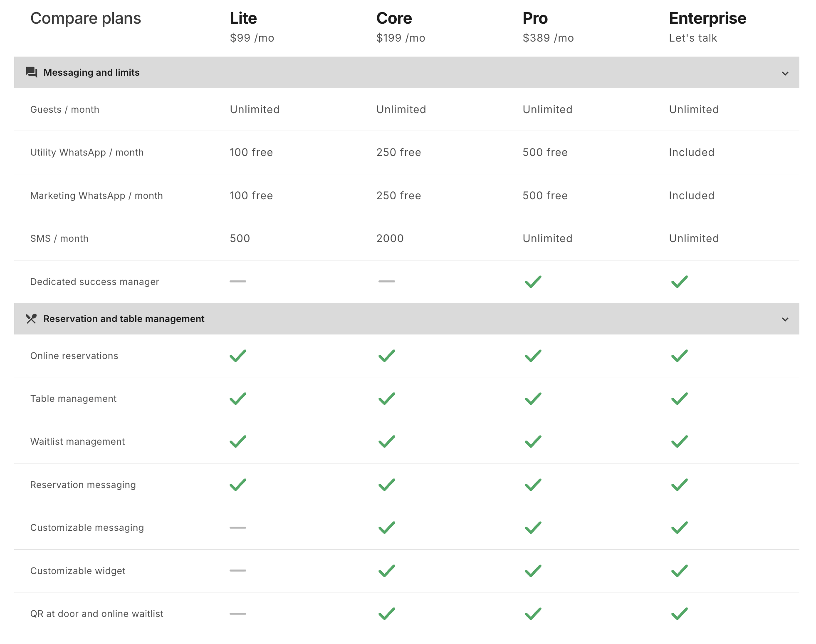Screen dimensions: 816x644
Task: Click the Pro checkmark for Table management
Action: [x=533, y=399]
